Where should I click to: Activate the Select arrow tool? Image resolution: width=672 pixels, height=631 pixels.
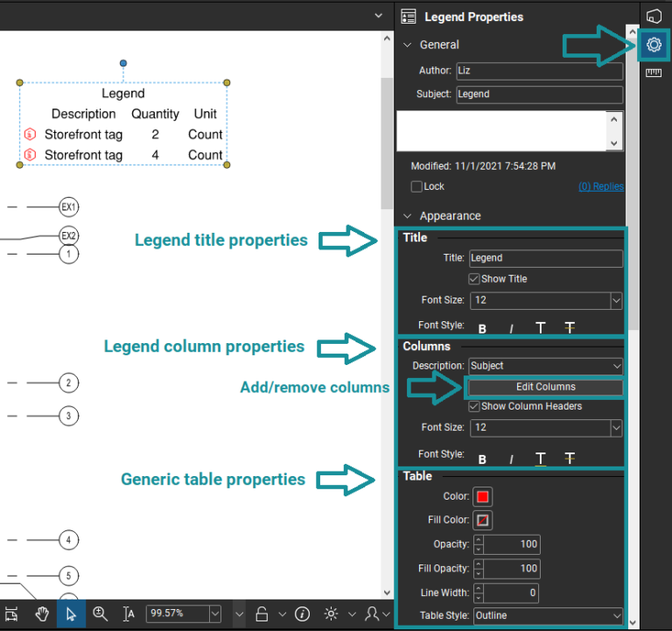[71, 614]
